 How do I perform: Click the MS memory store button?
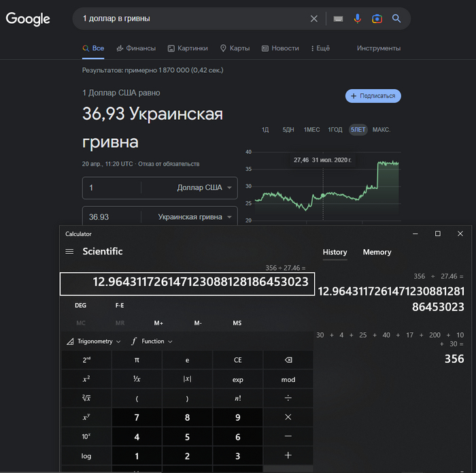(237, 323)
